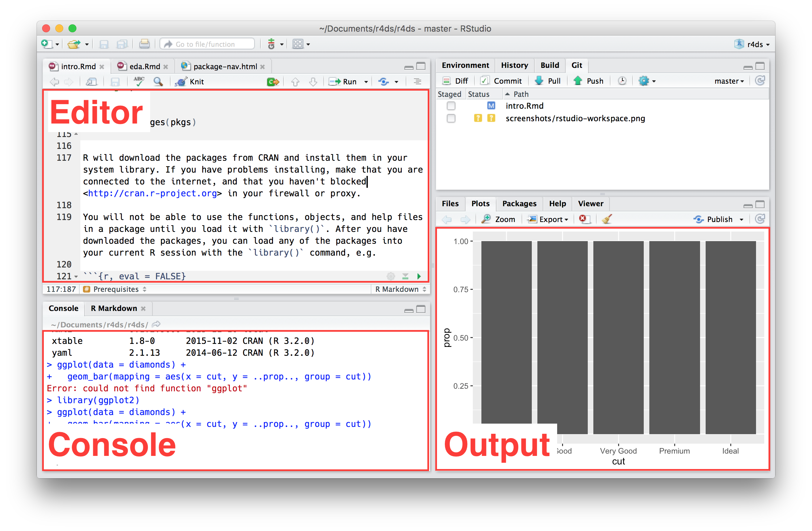Click the Find/Replace magnifier icon
The height and width of the screenshot is (531, 812).
158,82
